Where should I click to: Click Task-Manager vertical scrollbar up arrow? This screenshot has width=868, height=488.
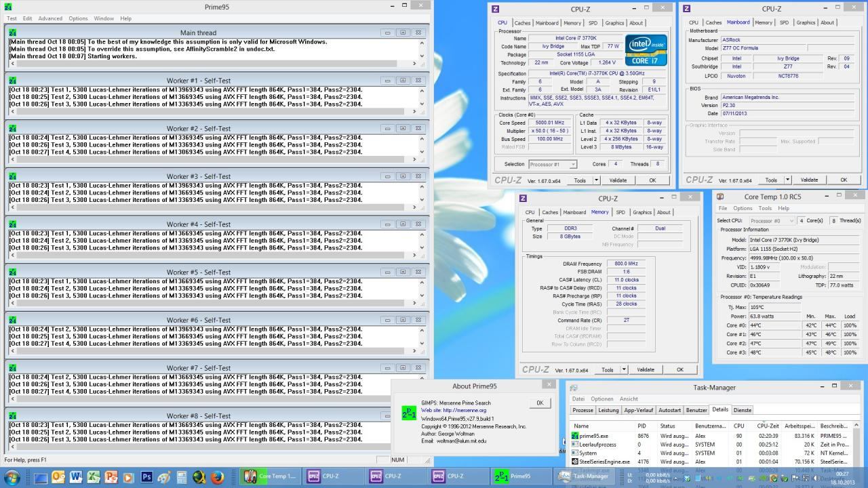point(856,426)
